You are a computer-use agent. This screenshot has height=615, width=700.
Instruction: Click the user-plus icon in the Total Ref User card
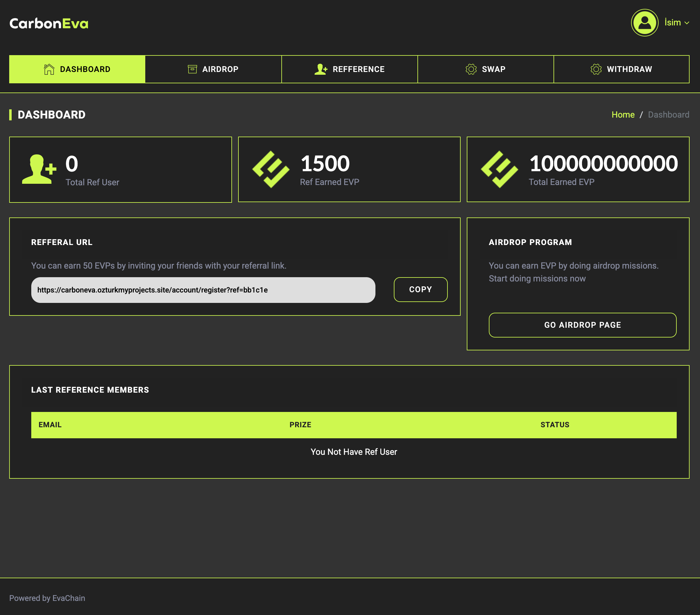pyautogui.click(x=40, y=169)
